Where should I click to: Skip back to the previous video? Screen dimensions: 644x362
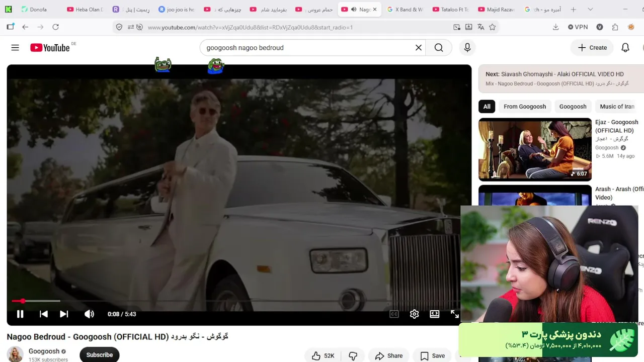click(44, 314)
